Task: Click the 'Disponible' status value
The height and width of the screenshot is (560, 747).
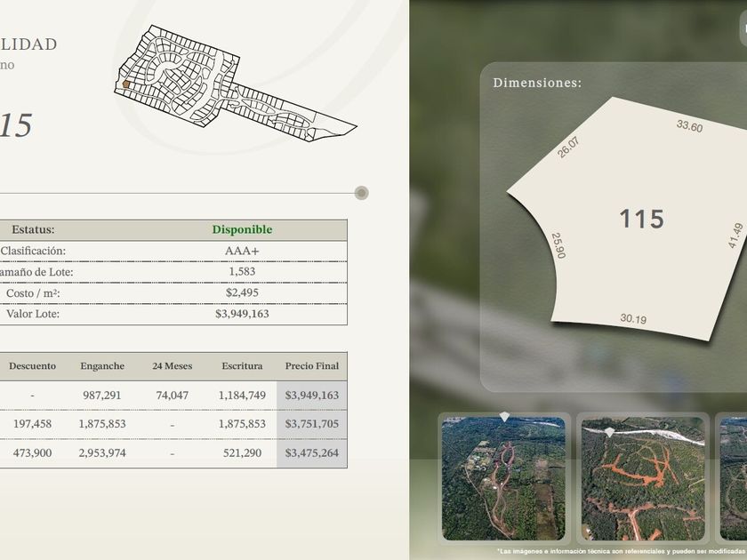Action: (242, 229)
